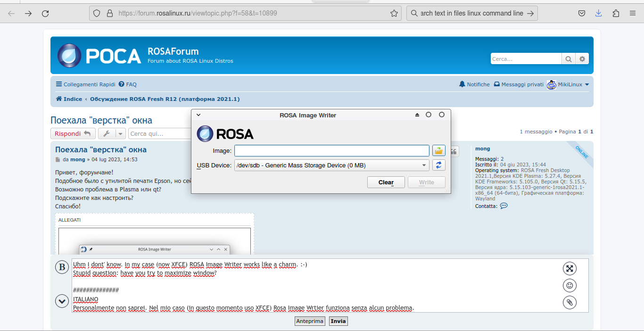Image resolution: width=644 pixels, height=331 pixels.
Task: Open the smiley emoji picker
Action: pyautogui.click(x=570, y=285)
